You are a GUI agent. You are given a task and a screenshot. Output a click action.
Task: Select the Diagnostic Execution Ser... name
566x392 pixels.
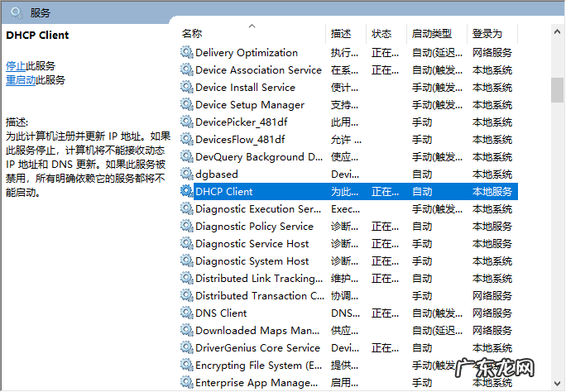point(258,208)
